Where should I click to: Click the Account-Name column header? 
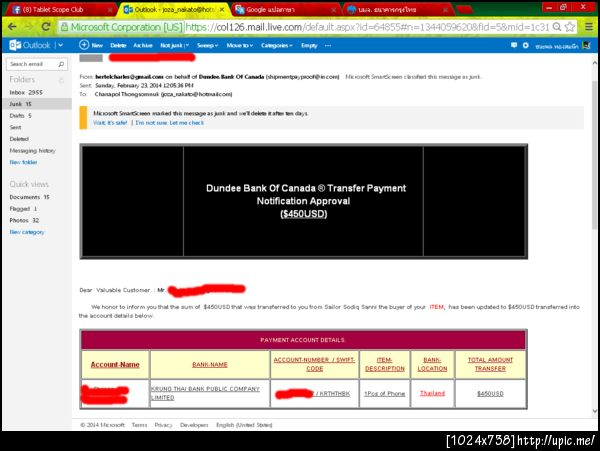(115, 365)
